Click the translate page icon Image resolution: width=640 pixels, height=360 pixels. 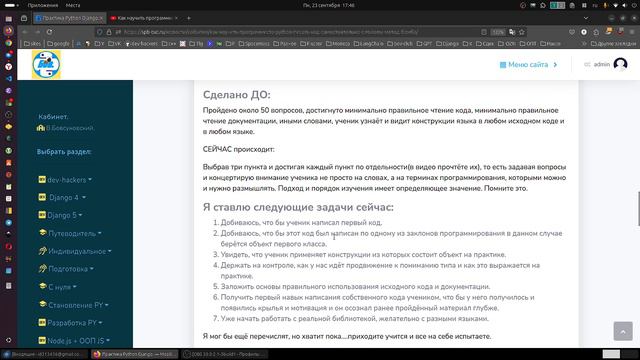click(x=512, y=32)
